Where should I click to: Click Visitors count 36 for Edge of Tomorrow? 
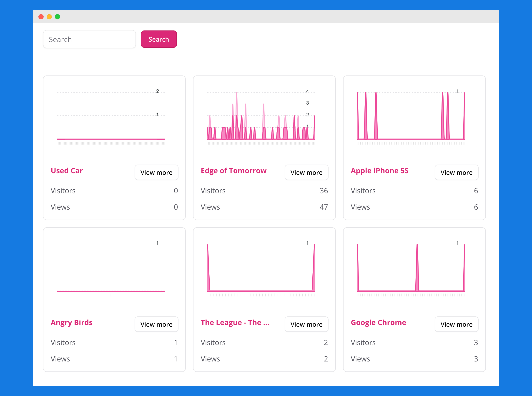click(324, 190)
